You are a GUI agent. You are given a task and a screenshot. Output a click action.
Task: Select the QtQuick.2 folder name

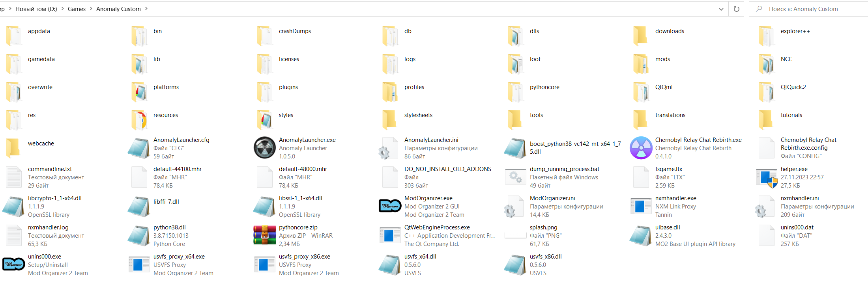(x=793, y=87)
